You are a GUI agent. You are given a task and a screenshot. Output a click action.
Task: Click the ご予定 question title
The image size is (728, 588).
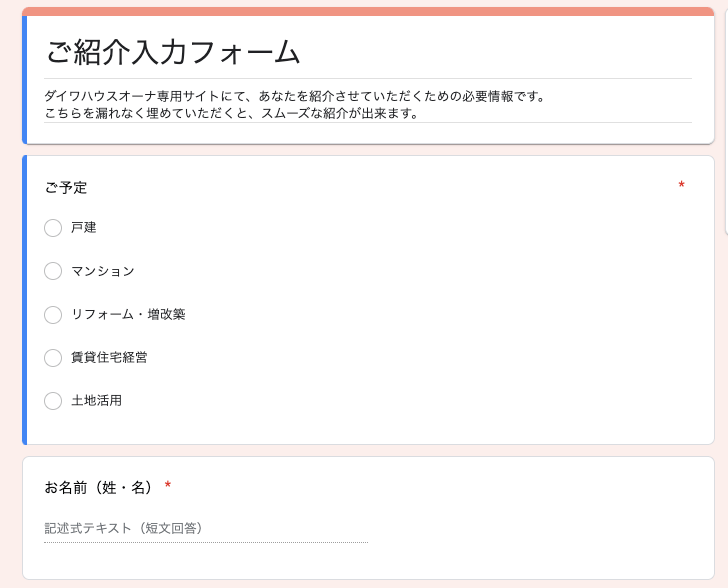tap(66, 187)
